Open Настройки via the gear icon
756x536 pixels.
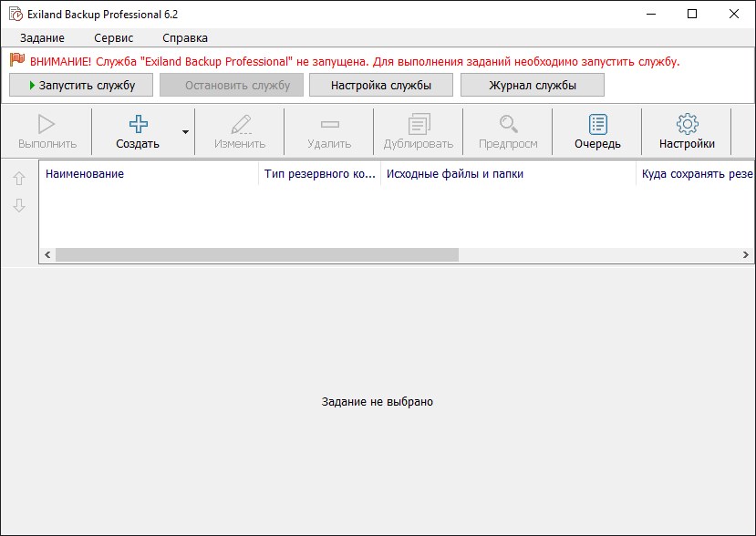(687, 130)
